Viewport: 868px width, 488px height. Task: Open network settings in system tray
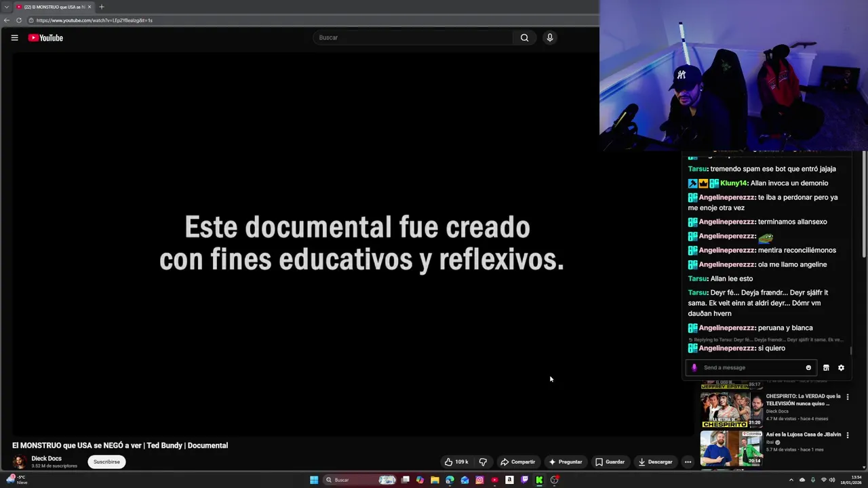click(x=824, y=480)
